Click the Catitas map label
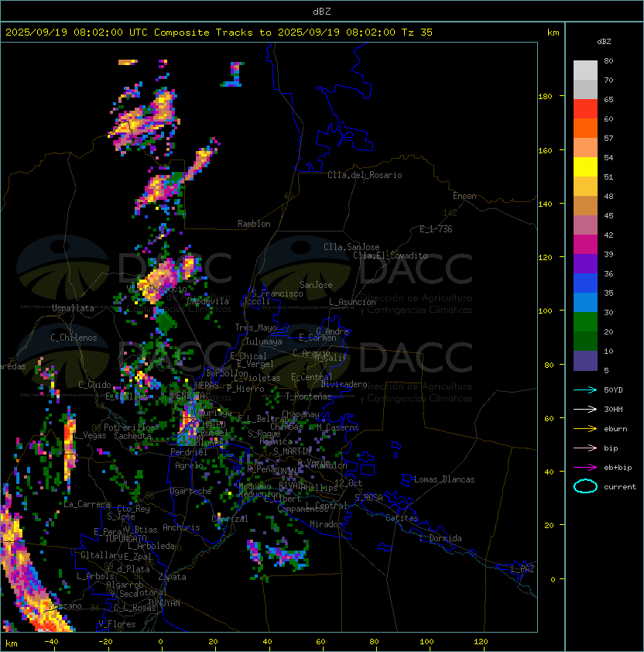The height and width of the screenshot is (652, 644). pyautogui.click(x=402, y=518)
